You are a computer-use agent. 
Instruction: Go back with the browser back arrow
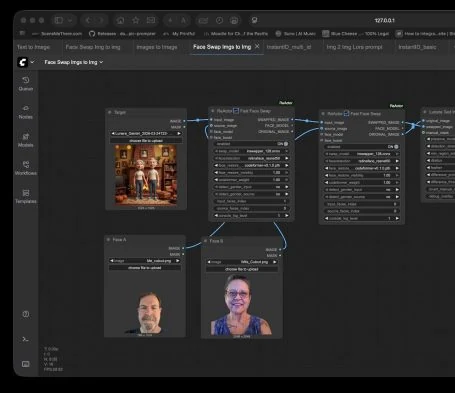pos(88,20)
